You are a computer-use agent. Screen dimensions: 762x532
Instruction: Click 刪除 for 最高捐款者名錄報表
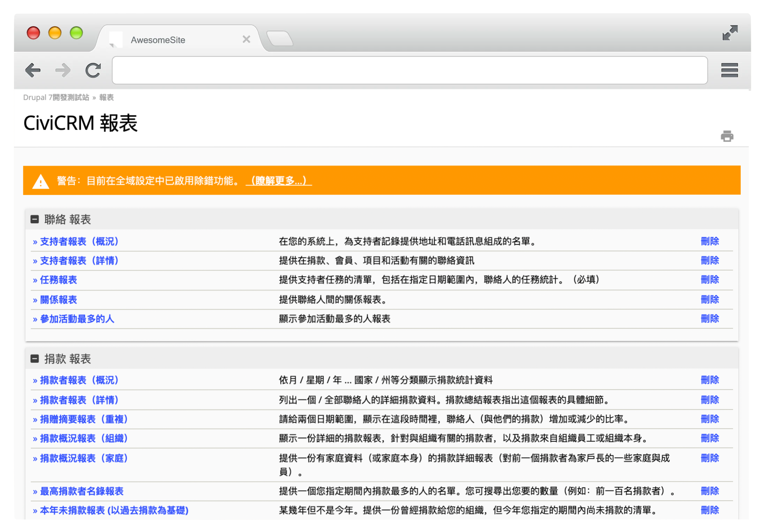[x=710, y=491]
